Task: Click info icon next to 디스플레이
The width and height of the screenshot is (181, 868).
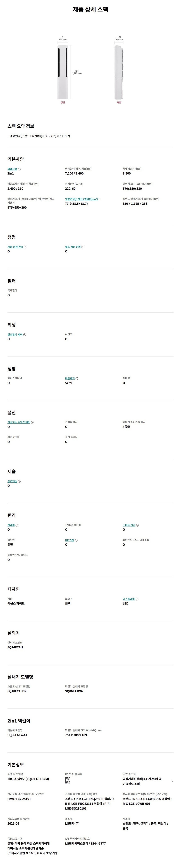Action: [x=137, y=599]
